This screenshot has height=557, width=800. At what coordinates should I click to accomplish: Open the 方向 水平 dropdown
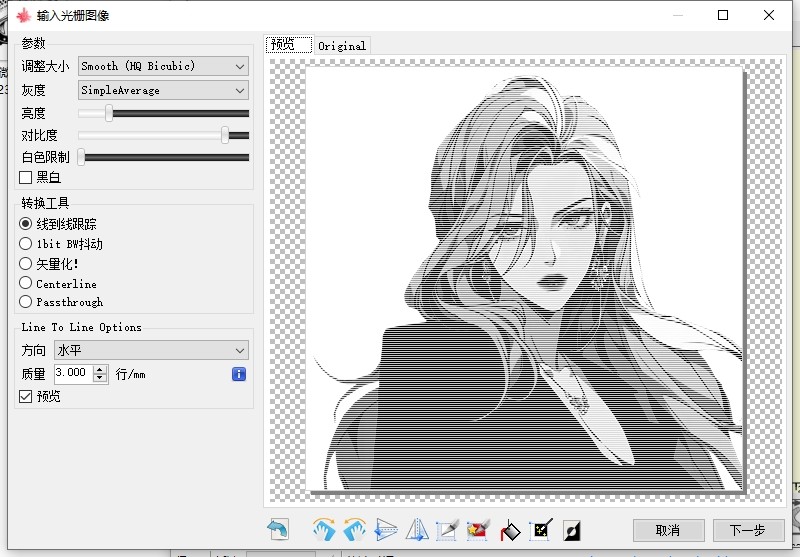coord(152,350)
